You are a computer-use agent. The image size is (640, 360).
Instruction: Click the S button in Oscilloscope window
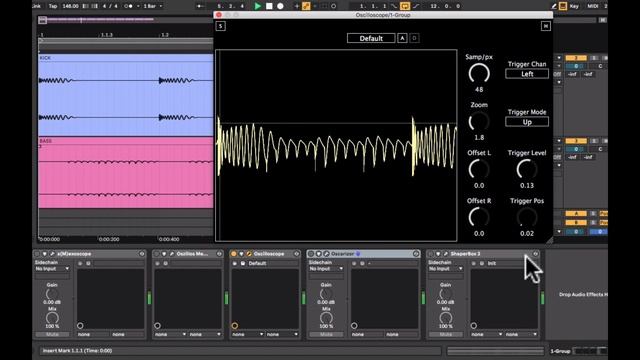220,26
